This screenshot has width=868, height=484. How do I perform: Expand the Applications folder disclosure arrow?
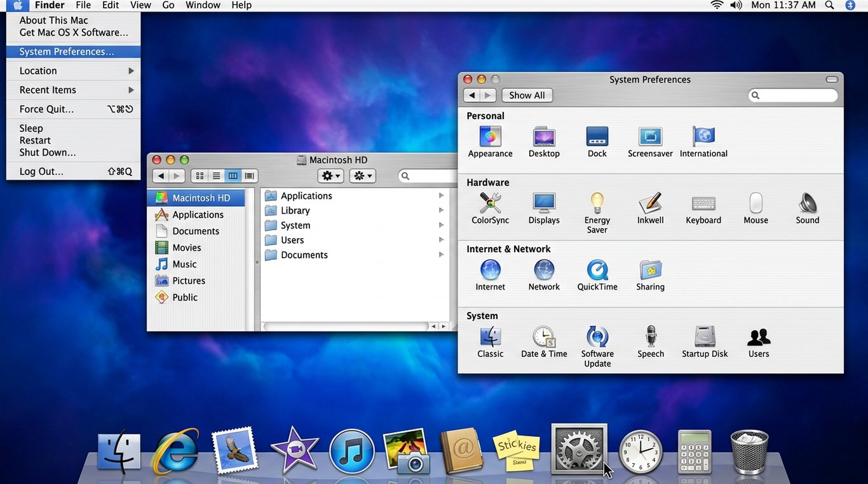tap(441, 196)
